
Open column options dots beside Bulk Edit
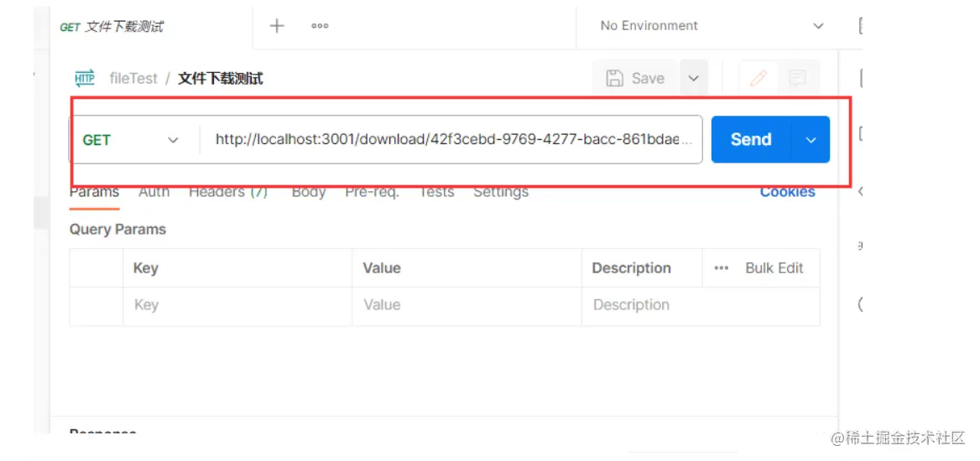pos(722,268)
